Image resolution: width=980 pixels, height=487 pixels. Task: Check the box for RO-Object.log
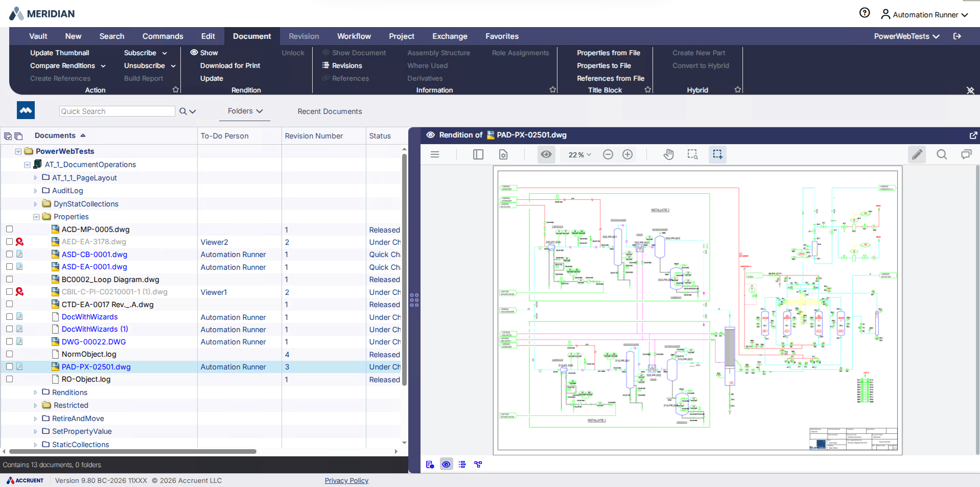coord(9,379)
